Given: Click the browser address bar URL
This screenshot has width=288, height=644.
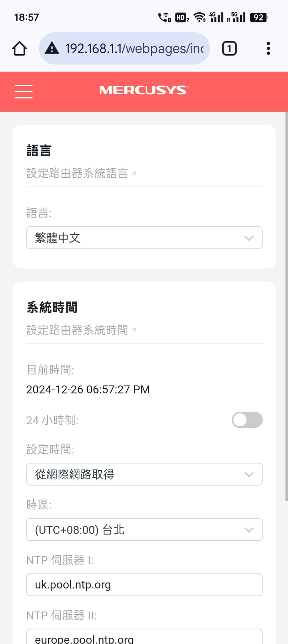Looking at the screenshot, I should click(x=134, y=49).
